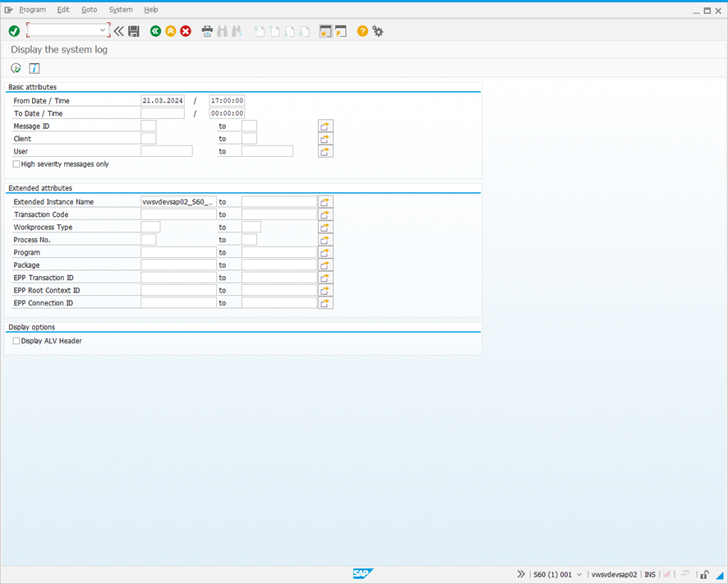The image size is (728, 584).
Task: Click the From Date input field
Action: (162, 101)
